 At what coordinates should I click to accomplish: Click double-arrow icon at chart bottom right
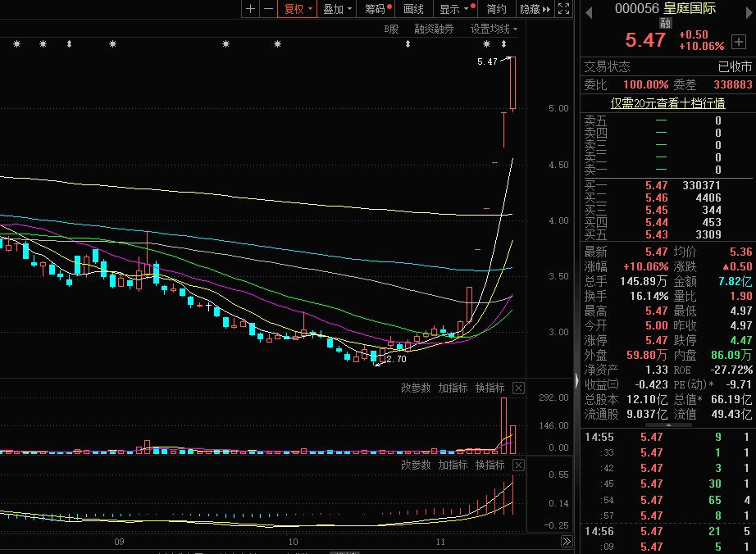566,542
